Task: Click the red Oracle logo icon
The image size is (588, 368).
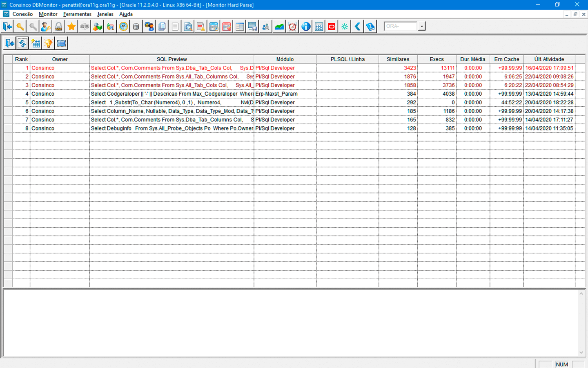Action: (332, 27)
